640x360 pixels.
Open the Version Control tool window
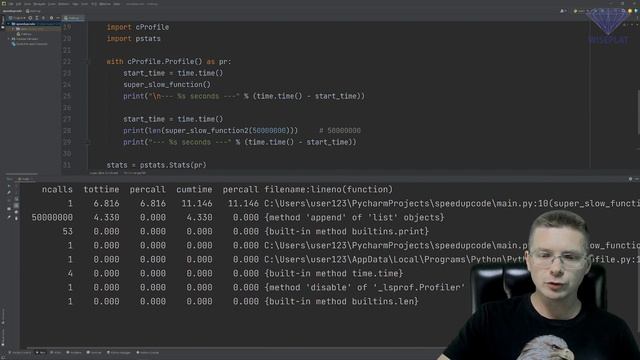tap(20, 353)
